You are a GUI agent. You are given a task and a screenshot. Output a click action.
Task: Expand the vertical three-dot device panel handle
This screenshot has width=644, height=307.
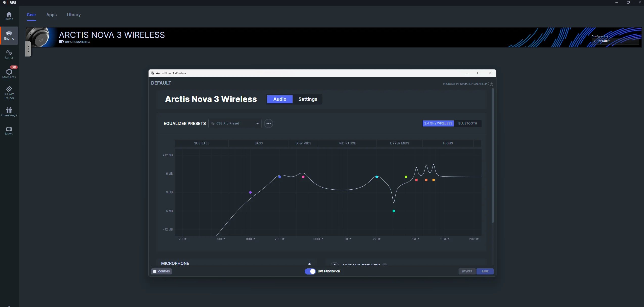pos(28,49)
